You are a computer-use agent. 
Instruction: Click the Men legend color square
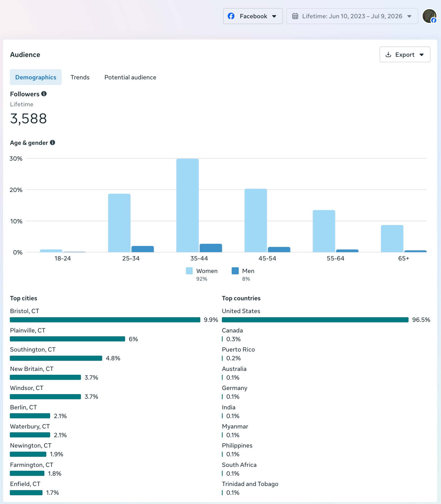tap(235, 271)
